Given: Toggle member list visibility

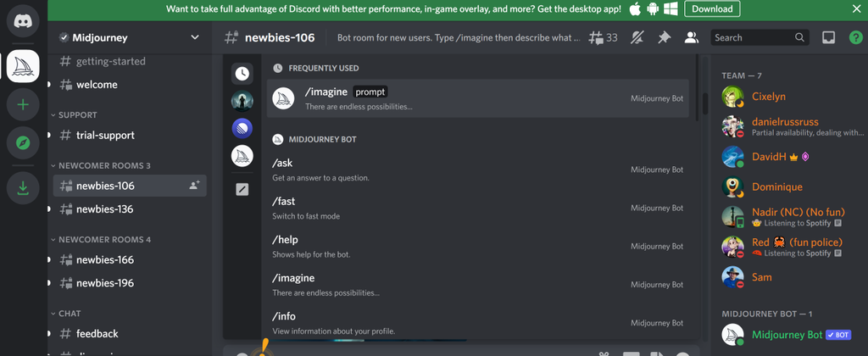Looking at the screenshot, I should click(x=691, y=37).
